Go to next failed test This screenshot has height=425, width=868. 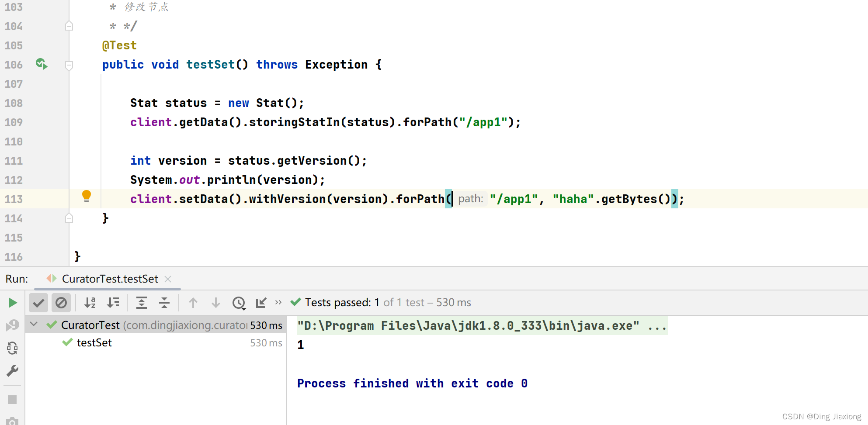click(x=216, y=303)
